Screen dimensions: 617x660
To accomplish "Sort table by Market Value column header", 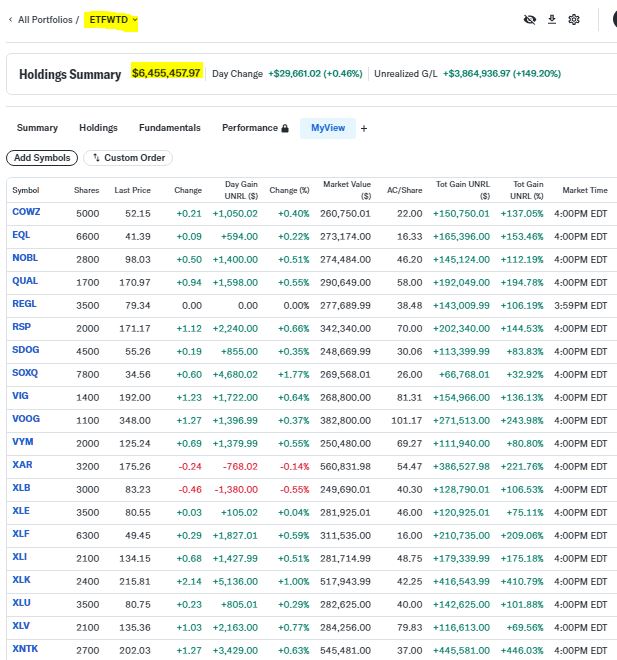I will point(347,190).
